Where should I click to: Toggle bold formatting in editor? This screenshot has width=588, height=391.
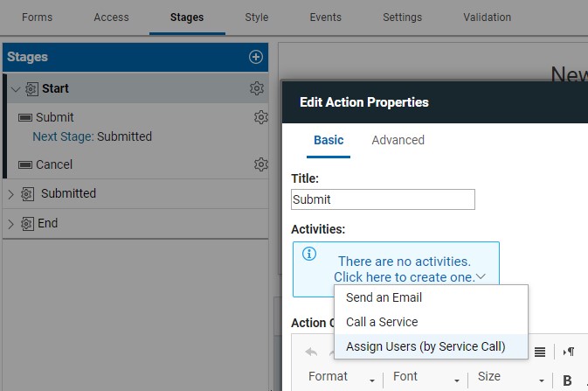[567, 381]
